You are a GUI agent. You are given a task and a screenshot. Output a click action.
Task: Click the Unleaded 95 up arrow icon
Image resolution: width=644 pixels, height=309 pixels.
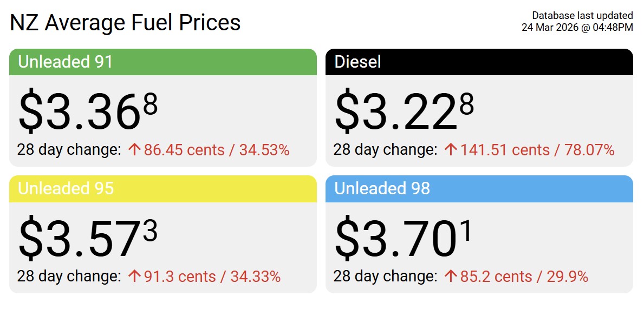[134, 277]
